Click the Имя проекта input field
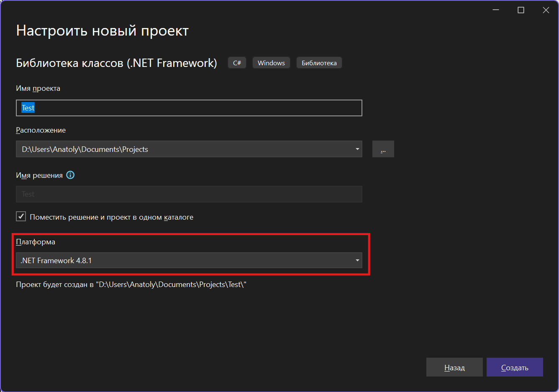 (188, 108)
